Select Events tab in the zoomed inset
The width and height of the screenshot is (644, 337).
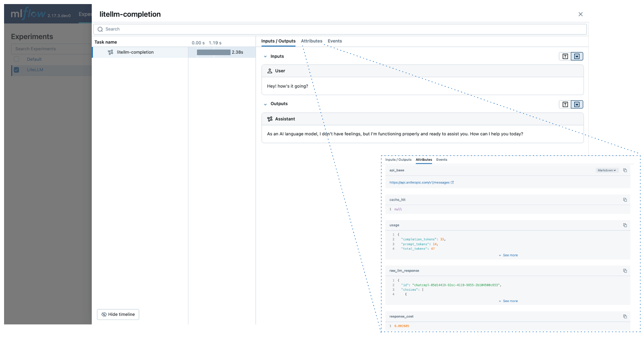click(441, 160)
